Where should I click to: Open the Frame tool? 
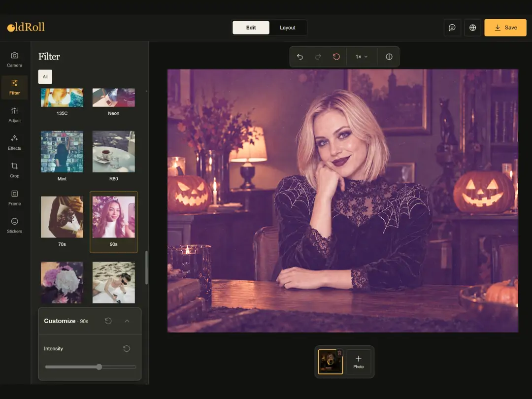click(x=15, y=198)
